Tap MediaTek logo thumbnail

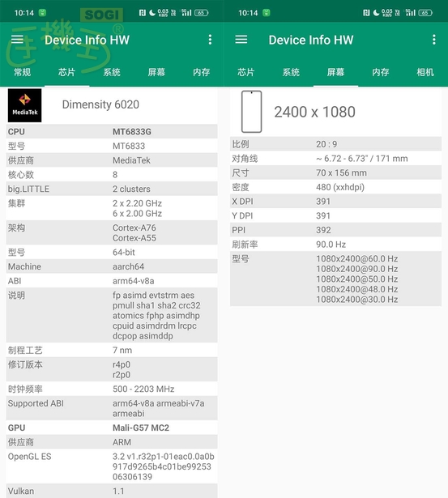25,105
